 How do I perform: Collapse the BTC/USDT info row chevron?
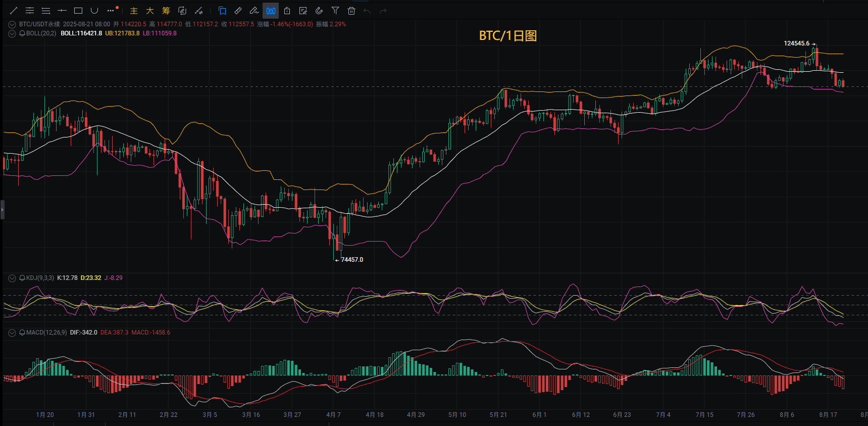12,24
